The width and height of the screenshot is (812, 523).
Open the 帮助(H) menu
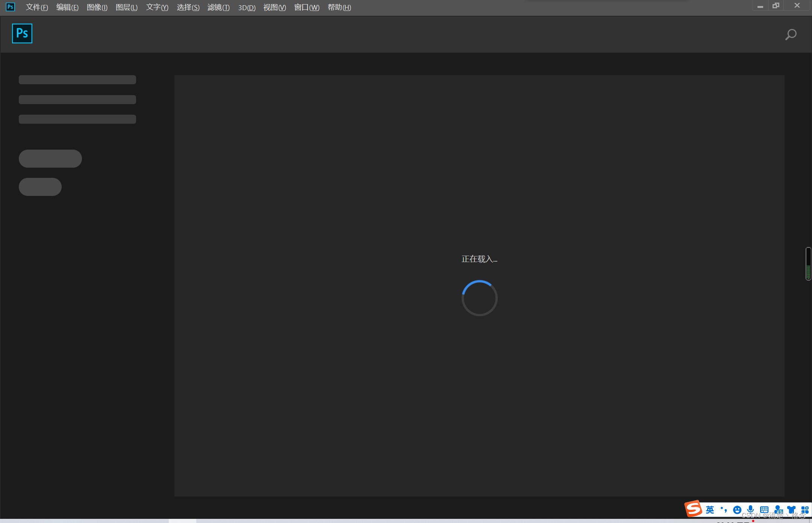339,8
